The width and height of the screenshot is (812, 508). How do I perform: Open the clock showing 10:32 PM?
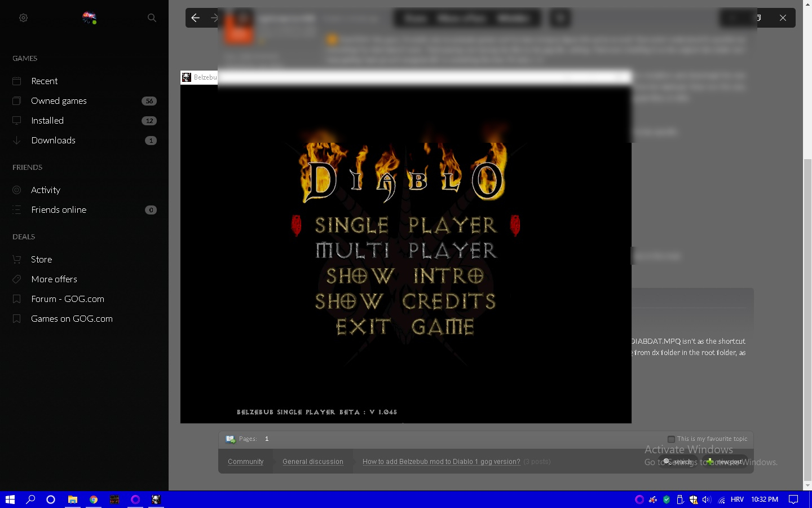pos(765,500)
